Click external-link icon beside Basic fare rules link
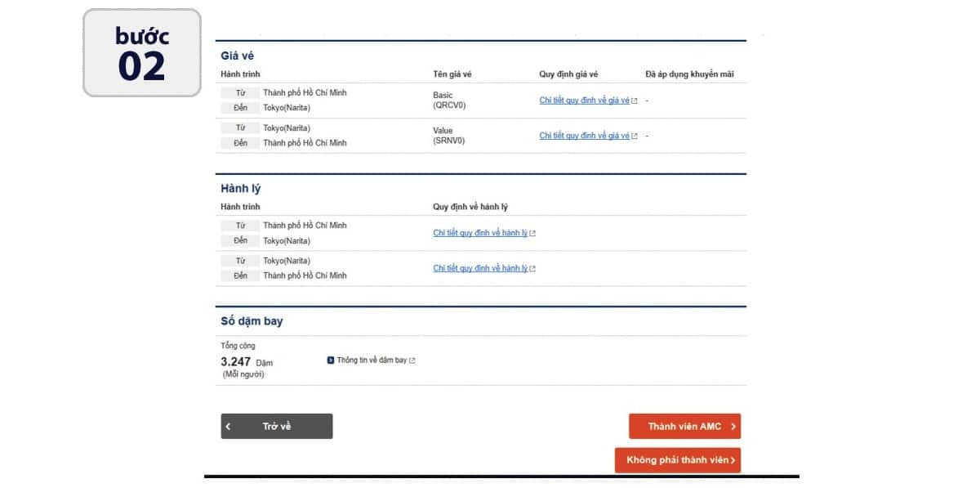Screen dimensions: 980x488 [x=635, y=101]
